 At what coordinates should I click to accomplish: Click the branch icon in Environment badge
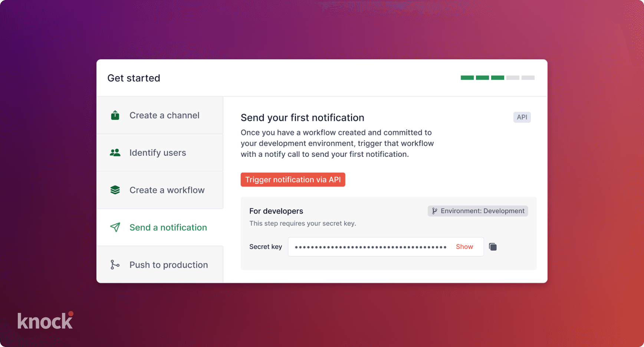tap(434, 211)
